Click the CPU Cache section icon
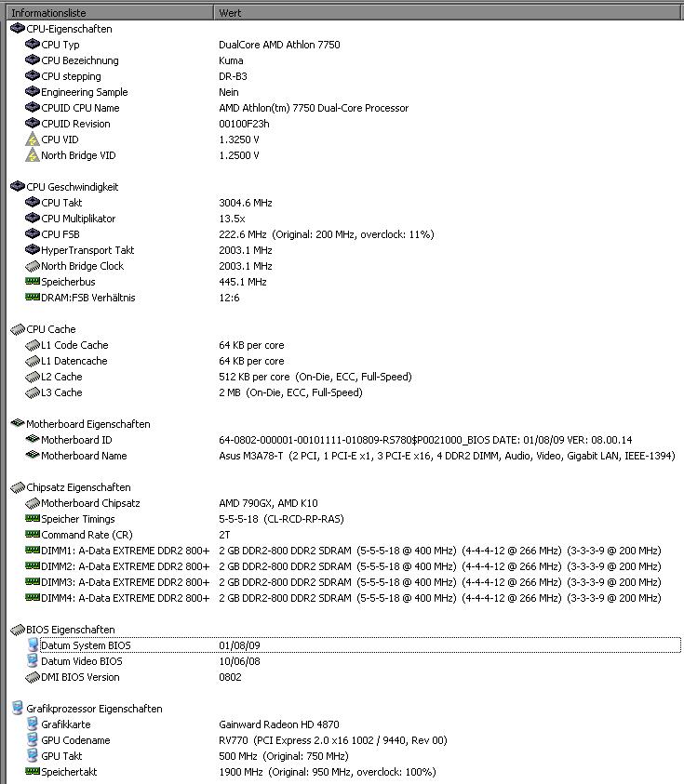Image resolution: width=684 pixels, height=784 pixels. click(17, 329)
